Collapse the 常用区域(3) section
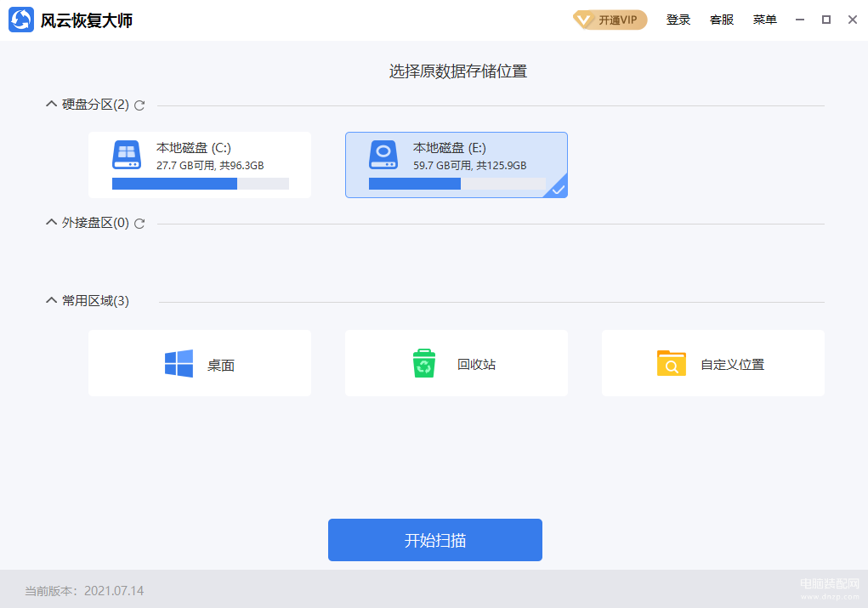This screenshot has width=868, height=608. pyautogui.click(x=51, y=300)
